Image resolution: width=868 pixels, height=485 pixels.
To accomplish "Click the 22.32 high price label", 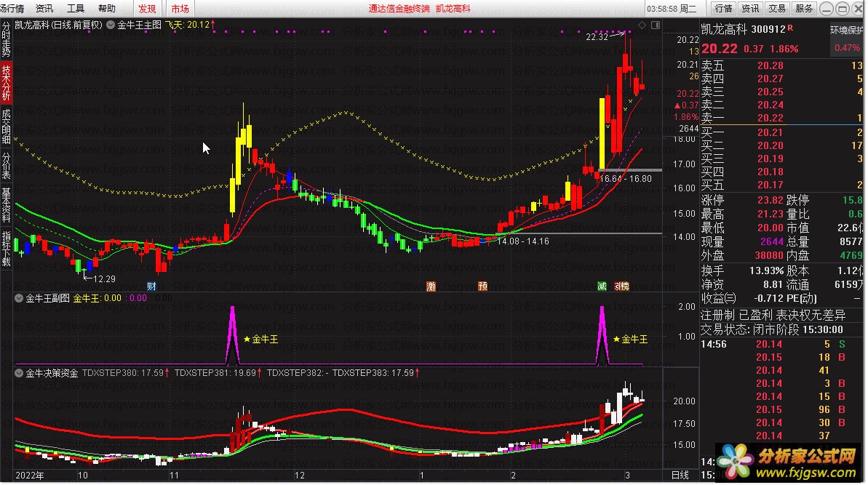I will tap(597, 37).
